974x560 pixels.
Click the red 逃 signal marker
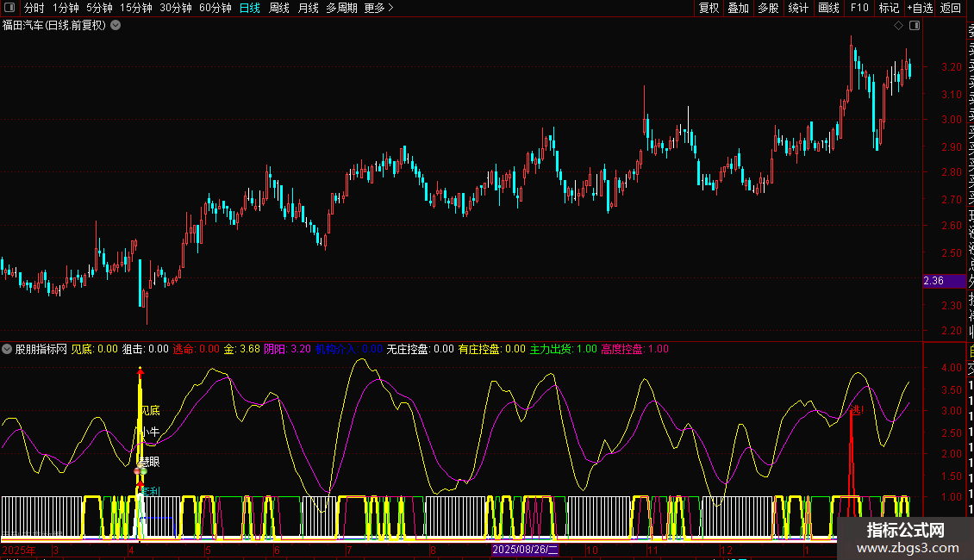pos(856,410)
